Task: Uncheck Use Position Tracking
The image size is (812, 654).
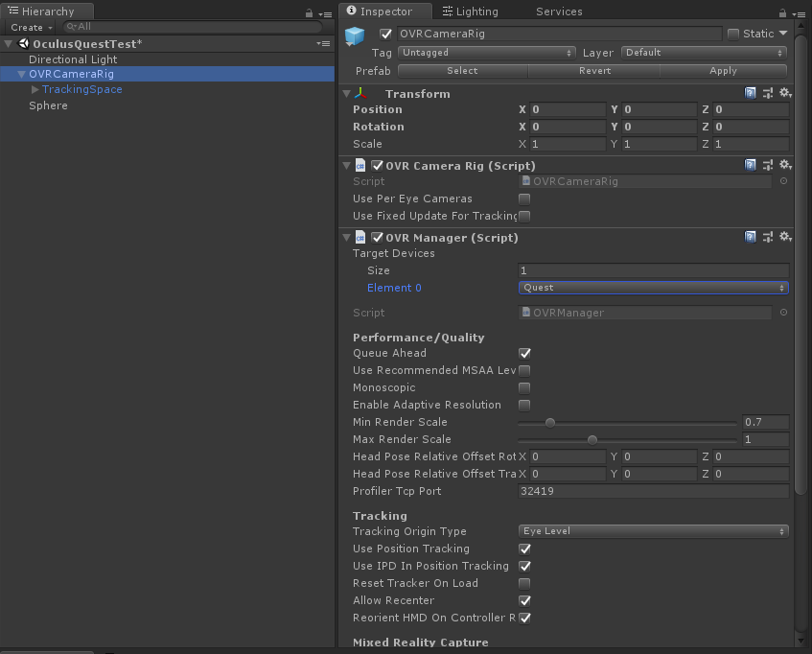Action: [524, 549]
